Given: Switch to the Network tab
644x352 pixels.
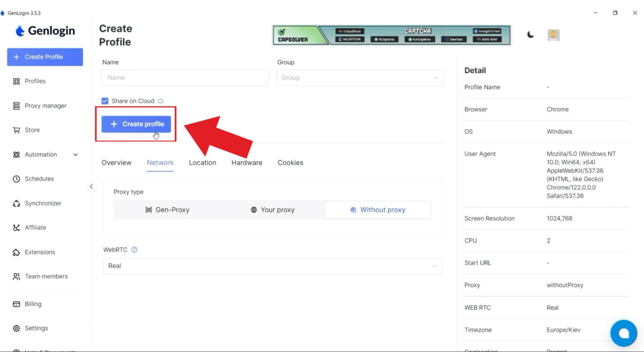Looking at the screenshot, I should (160, 163).
